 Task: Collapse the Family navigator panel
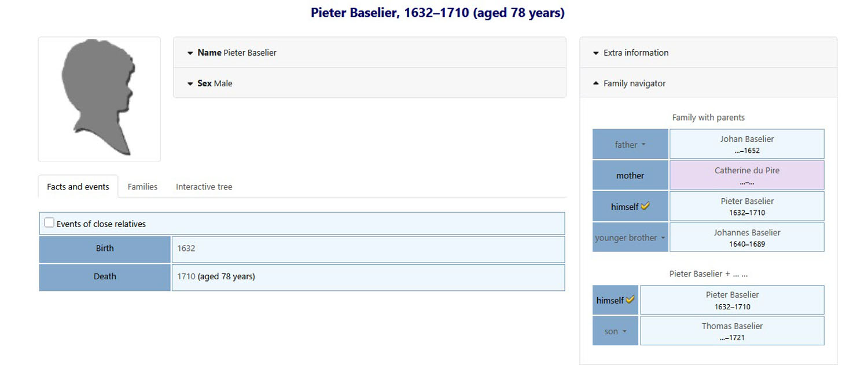pyautogui.click(x=708, y=83)
